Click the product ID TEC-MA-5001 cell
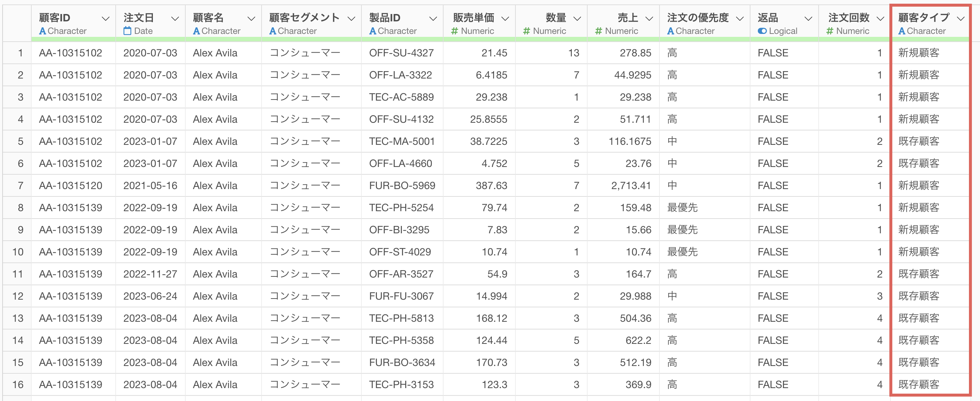Screen dimensions: 980x401 tap(402, 142)
